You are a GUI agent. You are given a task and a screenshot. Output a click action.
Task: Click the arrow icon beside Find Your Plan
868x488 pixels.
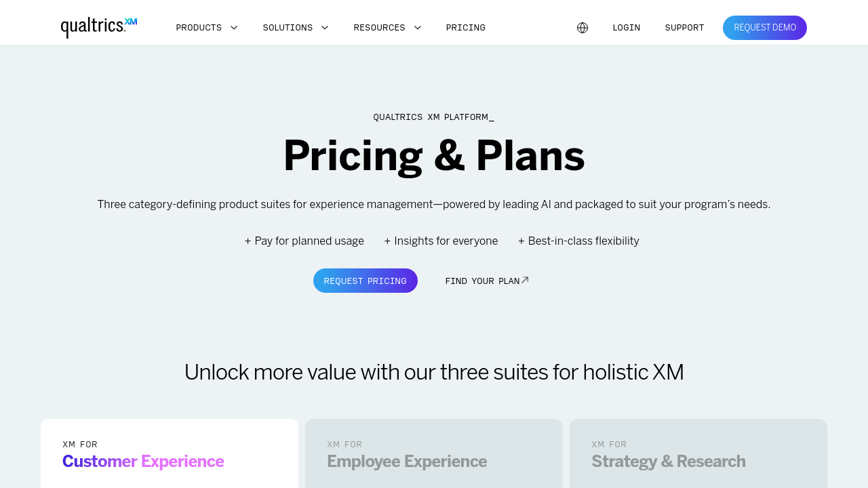525,280
